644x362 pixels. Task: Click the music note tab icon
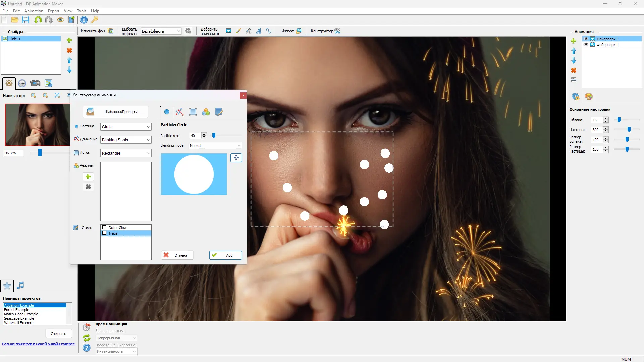[x=20, y=285]
